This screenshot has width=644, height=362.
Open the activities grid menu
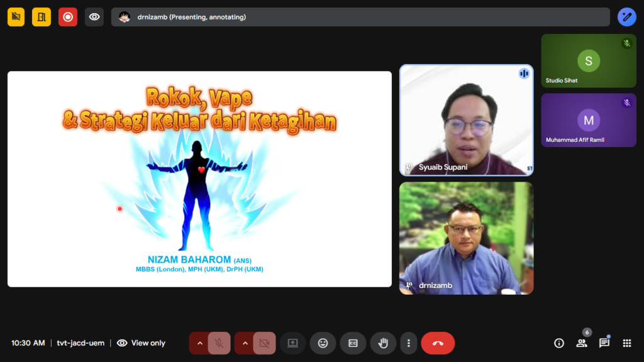[627, 343]
